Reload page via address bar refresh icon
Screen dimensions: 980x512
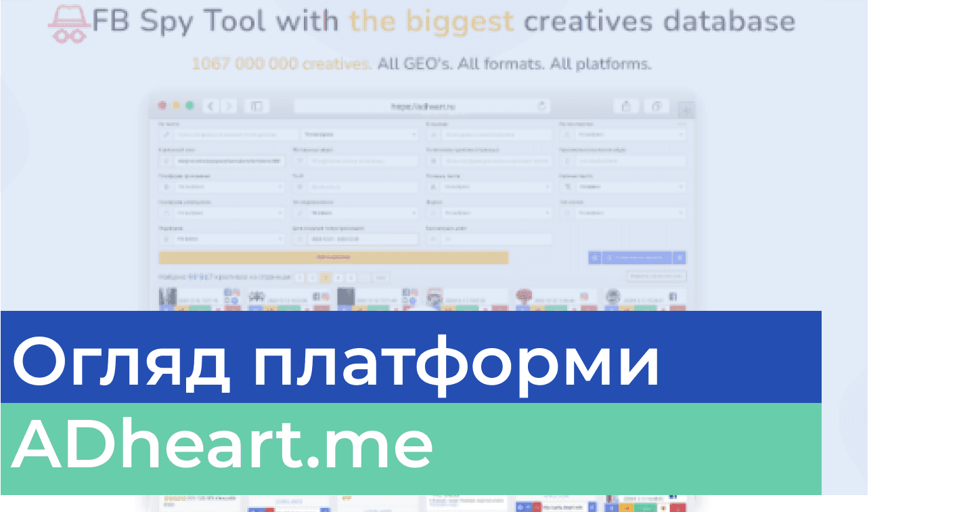[541, 106]
